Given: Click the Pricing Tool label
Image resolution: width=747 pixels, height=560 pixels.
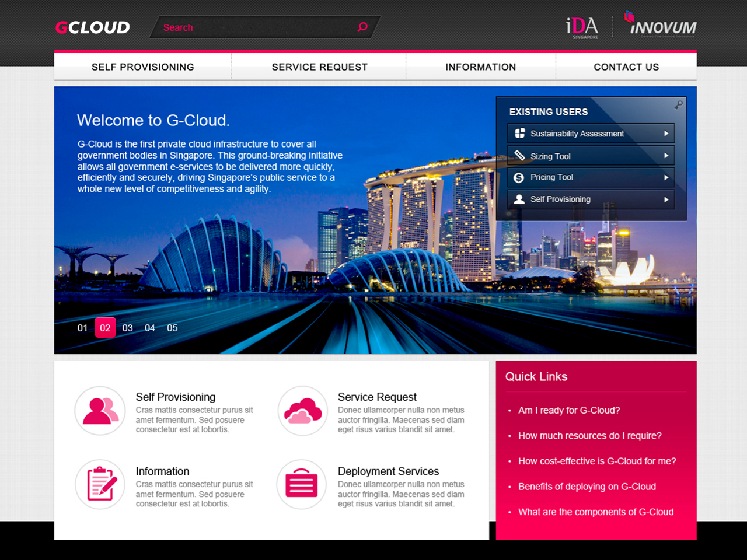Looking at the screenshot, I should click(x=551, y=177).
